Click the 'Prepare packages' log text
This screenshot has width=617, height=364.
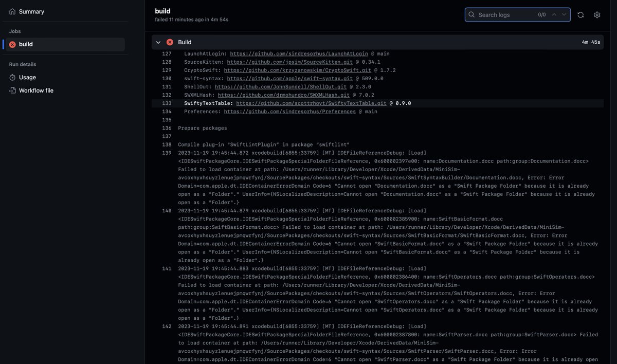(x=203, y=128)
